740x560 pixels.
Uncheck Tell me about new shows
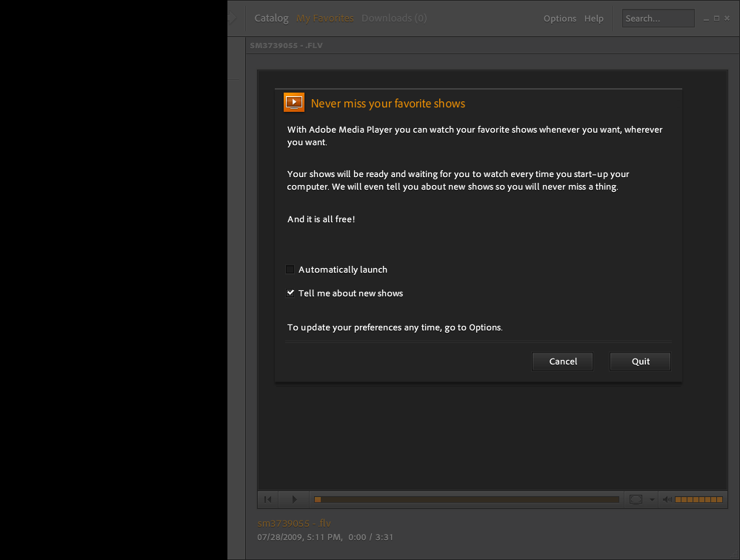[x=290, y=293]
